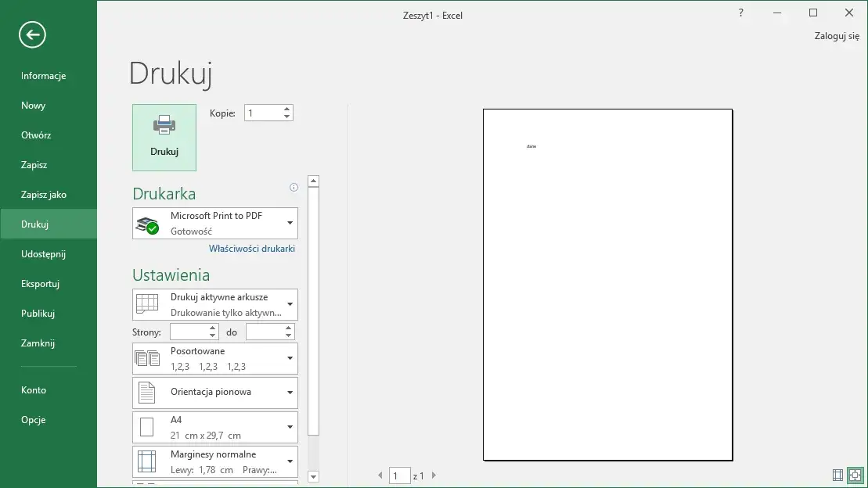Viewport: 868px width, 488px height.
Task: Open the Posortowane collation dropdown
Action: point(215,358)
